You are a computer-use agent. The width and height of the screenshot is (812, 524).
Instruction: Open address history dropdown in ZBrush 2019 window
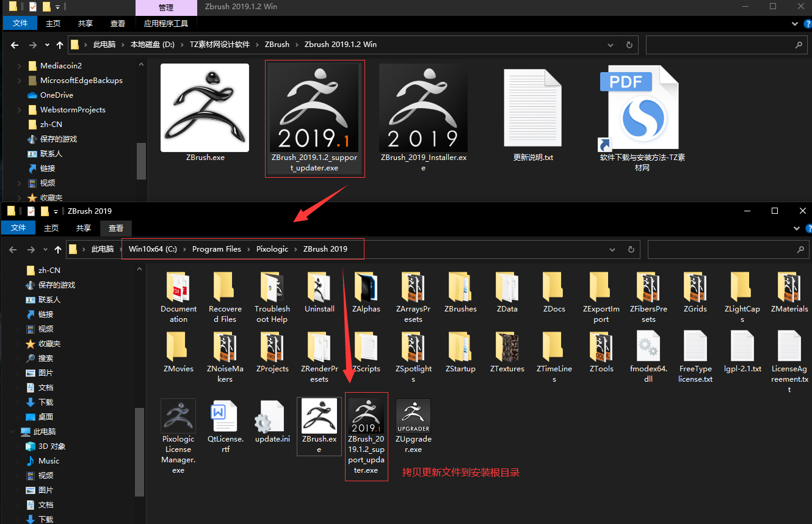click(x=612, y=249)
